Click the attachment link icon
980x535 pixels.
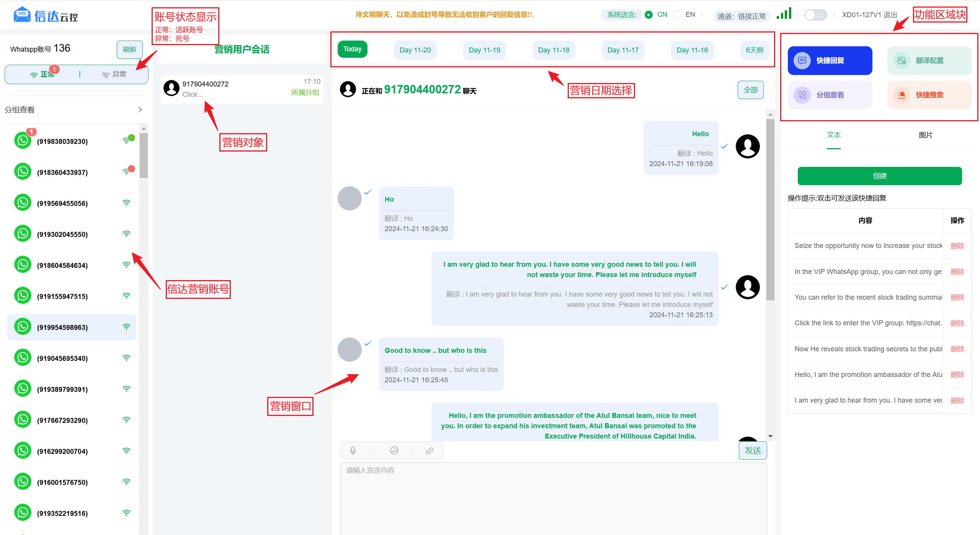(430, 450)
